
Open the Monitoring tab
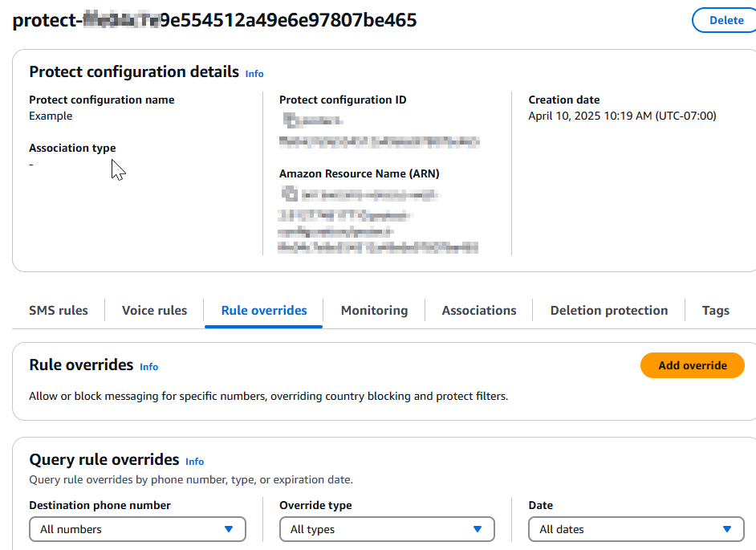[374, 311]
